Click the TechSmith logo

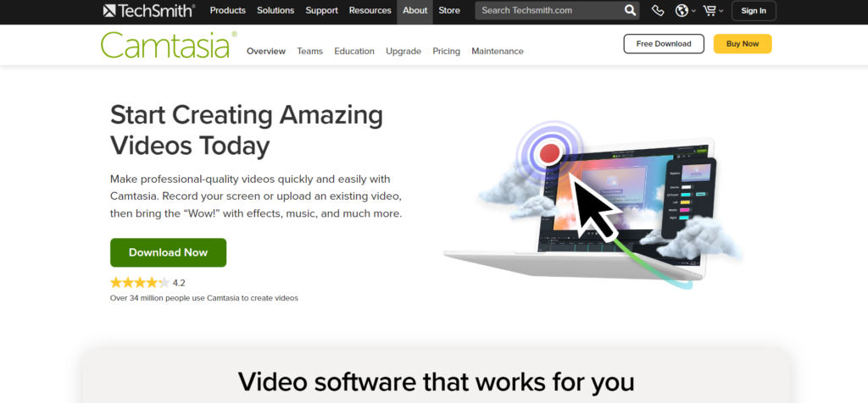(149, 10)
